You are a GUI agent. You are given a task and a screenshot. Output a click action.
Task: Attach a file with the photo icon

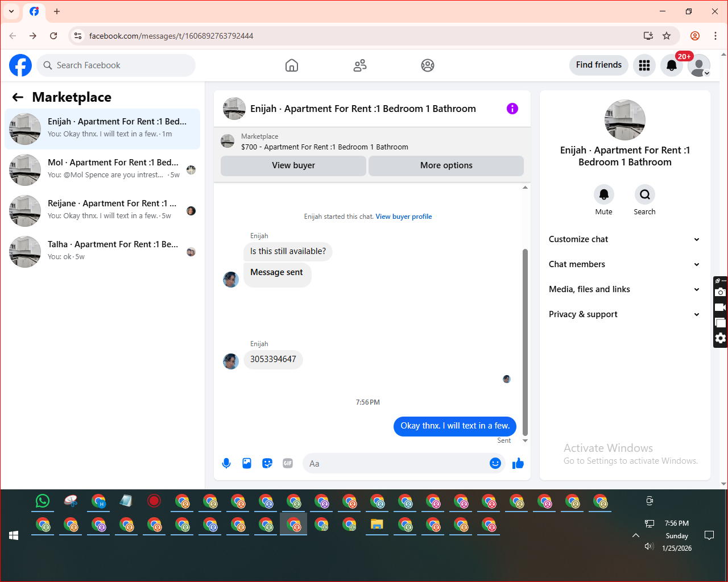[247, 463]
